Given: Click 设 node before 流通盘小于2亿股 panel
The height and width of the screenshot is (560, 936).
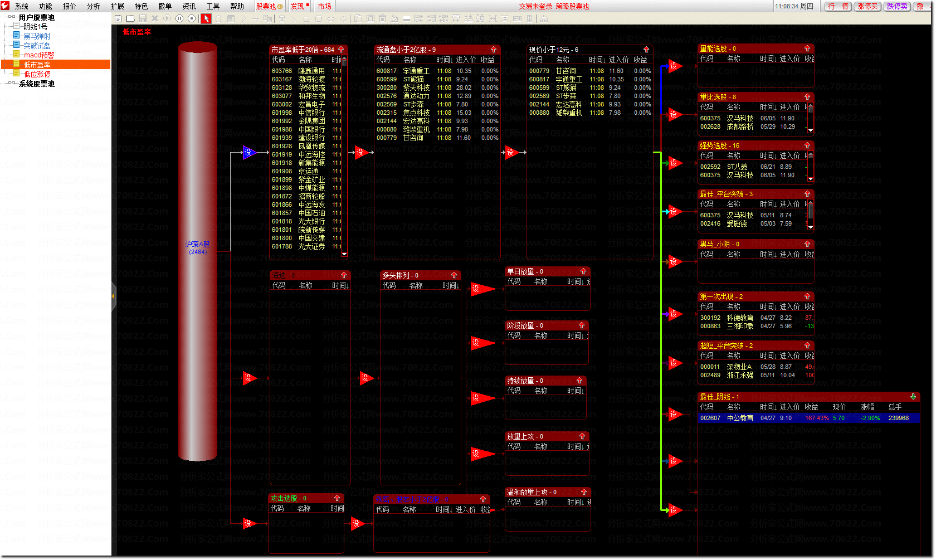Looking at the screenshot, I should tap(360, 152).
